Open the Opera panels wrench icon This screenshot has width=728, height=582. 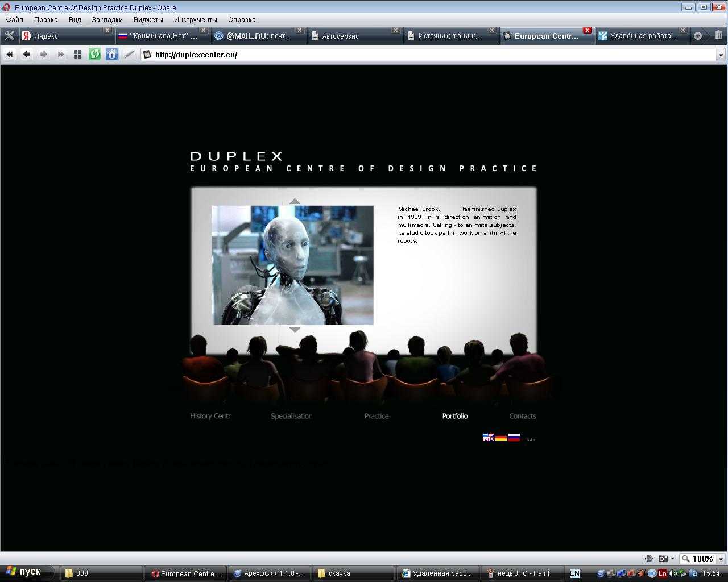10,35
